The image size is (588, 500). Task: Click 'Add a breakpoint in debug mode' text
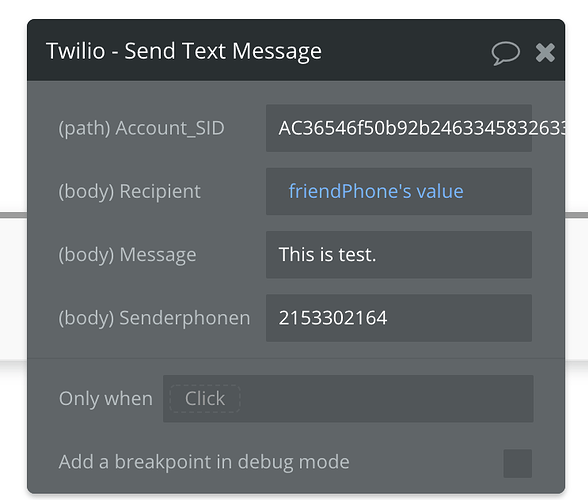(x=204, y=462)
